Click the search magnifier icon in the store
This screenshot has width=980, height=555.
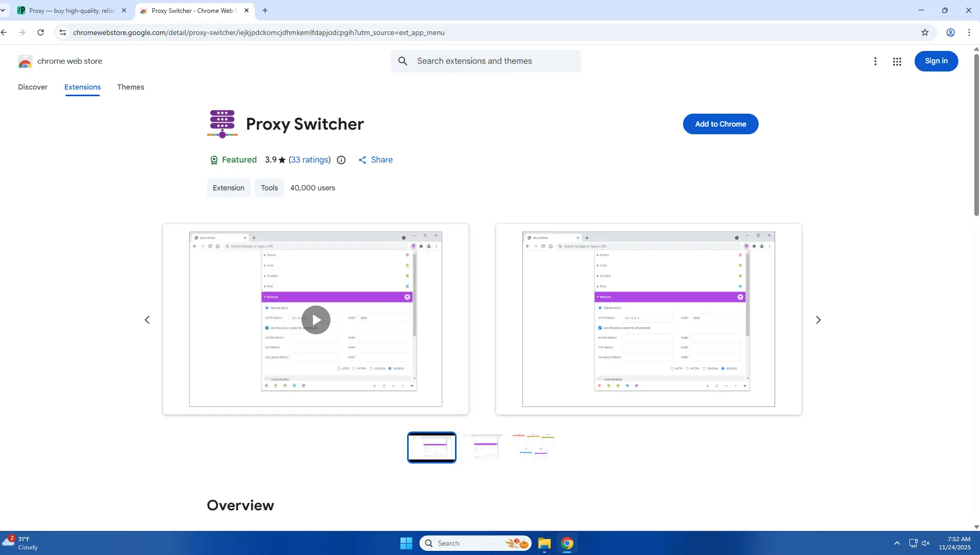[x=403, y=61]
